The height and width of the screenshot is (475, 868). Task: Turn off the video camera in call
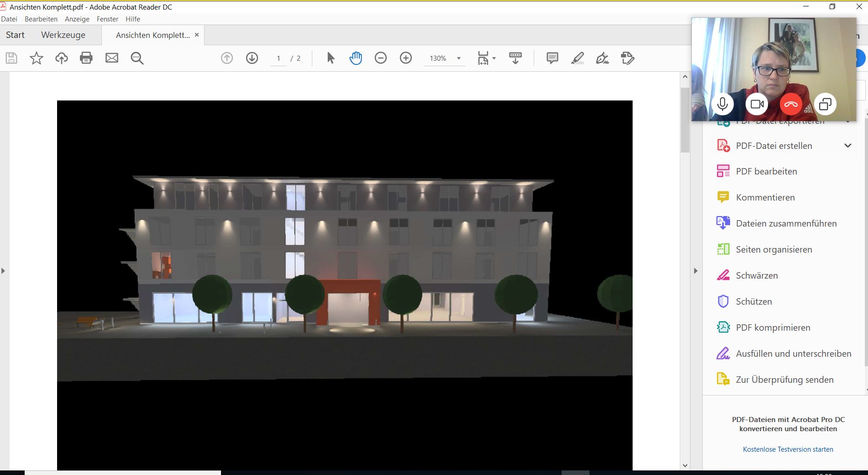tap(757, 105)
